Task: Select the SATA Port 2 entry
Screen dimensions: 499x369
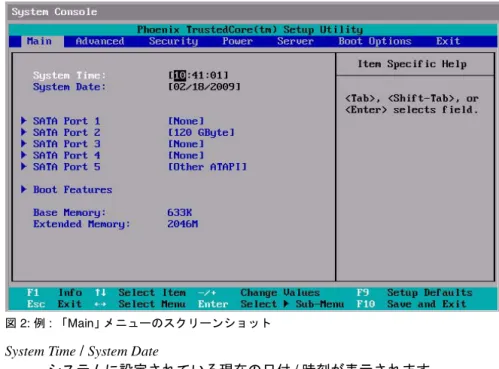Action: coord(66,132)
